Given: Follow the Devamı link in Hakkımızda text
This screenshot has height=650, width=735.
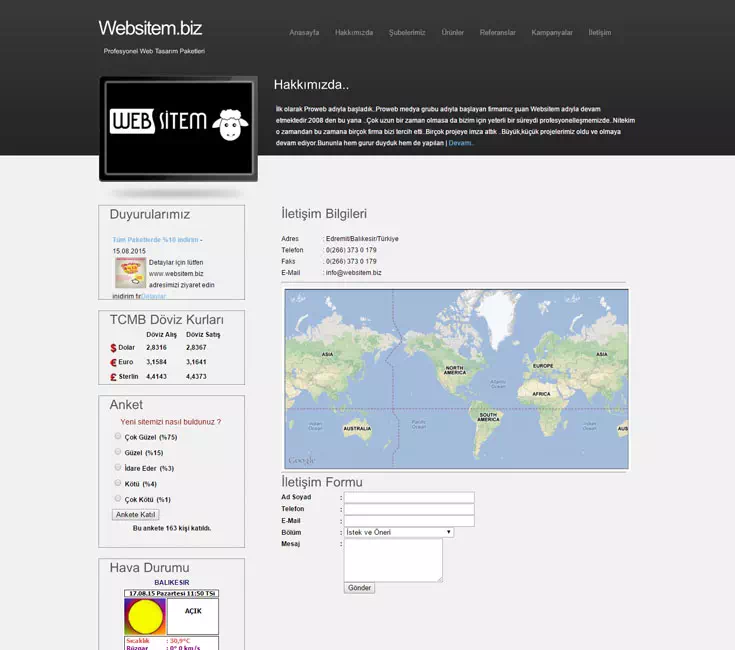Looking at the screenshot, I should (x=461, y=143).
